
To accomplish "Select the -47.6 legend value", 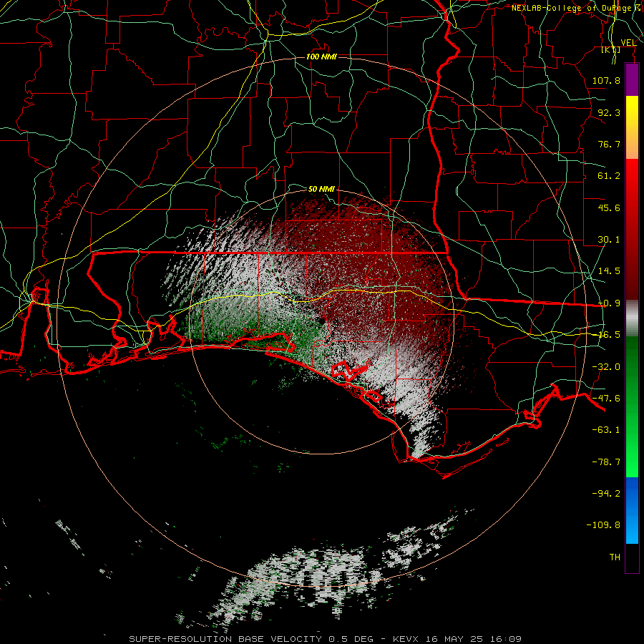I will [x=606, y=399].
